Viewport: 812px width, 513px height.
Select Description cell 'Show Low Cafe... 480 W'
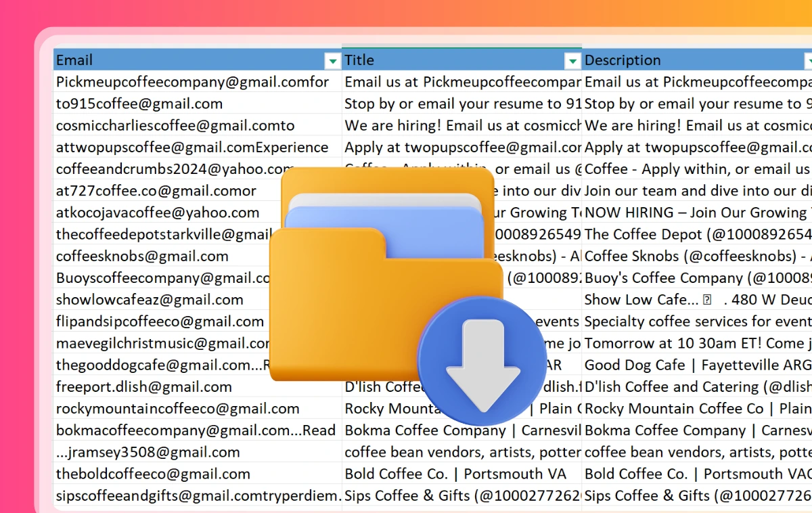pos(697,299)
